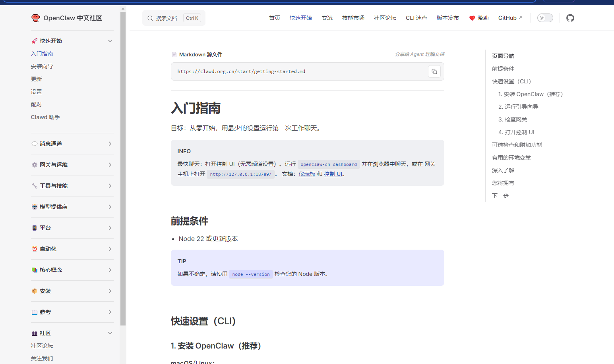This screenshot has width=614, height=364.
Task: Click the speech bubble icon for 消息通道
Action: tap(35, 144)
